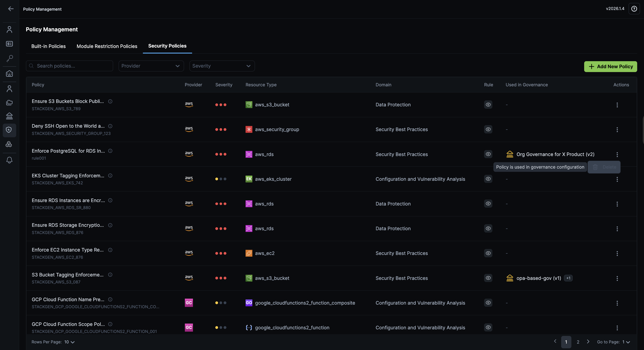
Task: Click the key icon in sidebar
Action: click(x=10, y=58)
